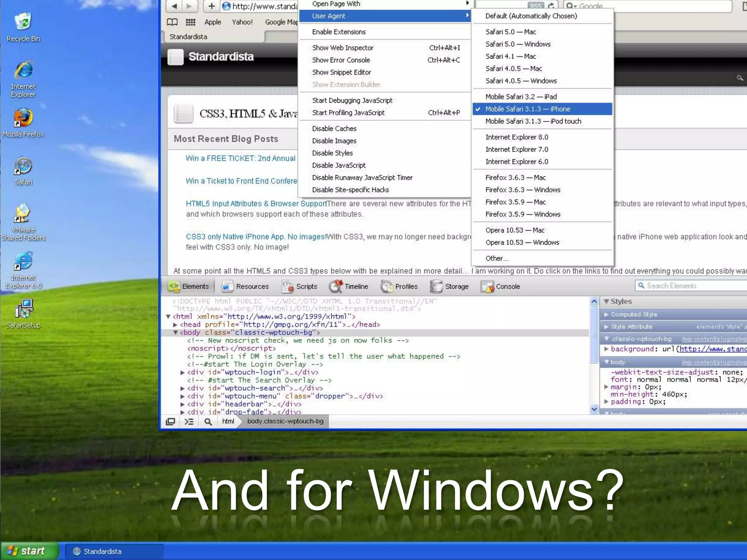747x560 pixels.
Task: Open CSS3 only Native iPhone App link
Action: (256, 237)
